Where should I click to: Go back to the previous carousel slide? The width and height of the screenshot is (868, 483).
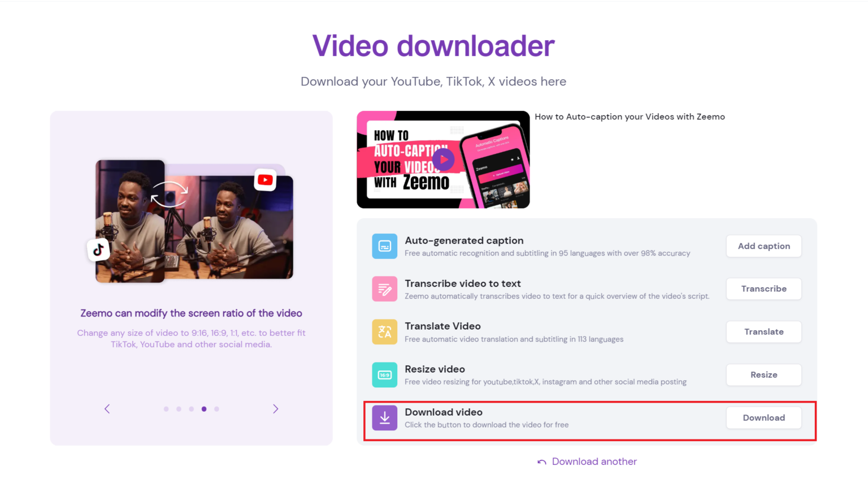coord(107,408)
